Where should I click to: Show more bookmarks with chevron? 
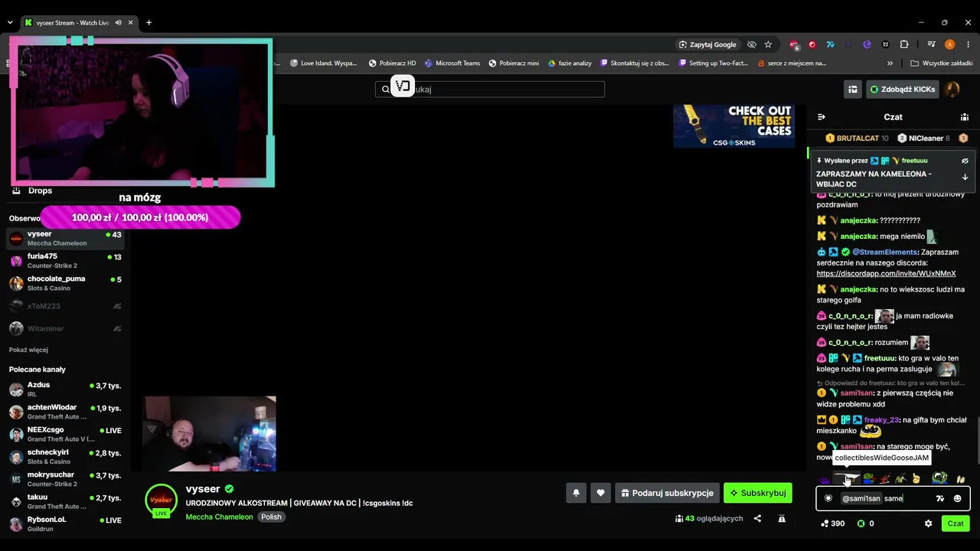(890, 64)
